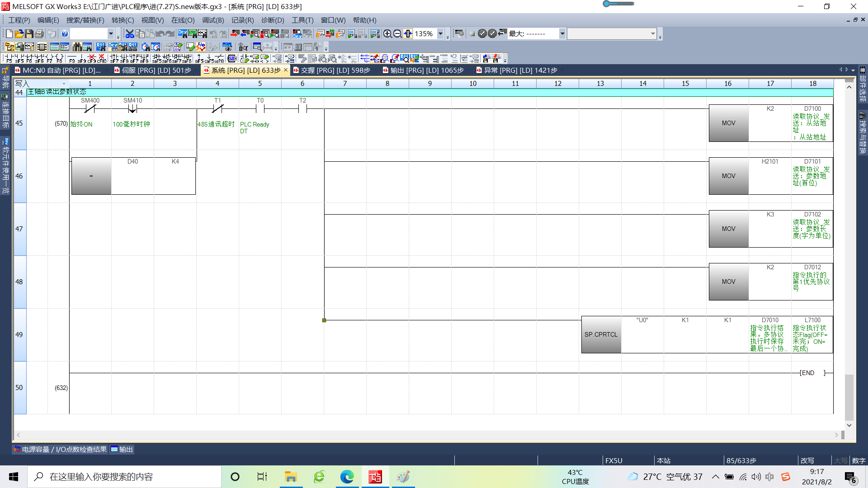Expand the 最大 scan time dropdown
Viewport: 868px width, 488px height.
(562, 34)
